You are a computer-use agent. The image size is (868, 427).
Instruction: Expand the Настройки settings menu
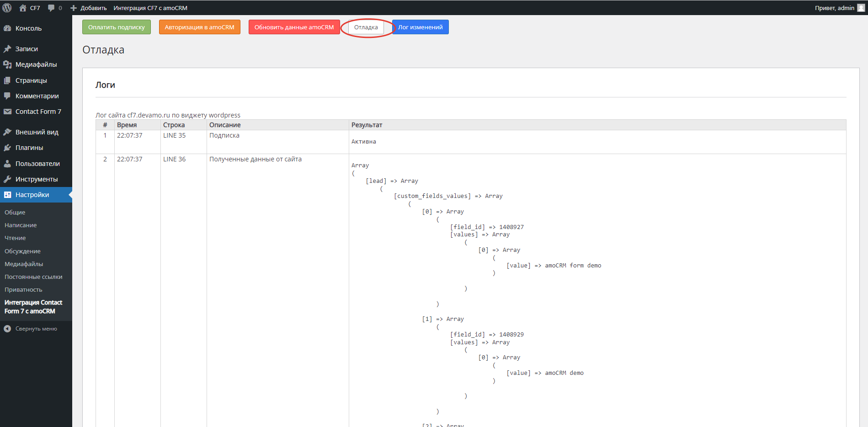point(32,195)
